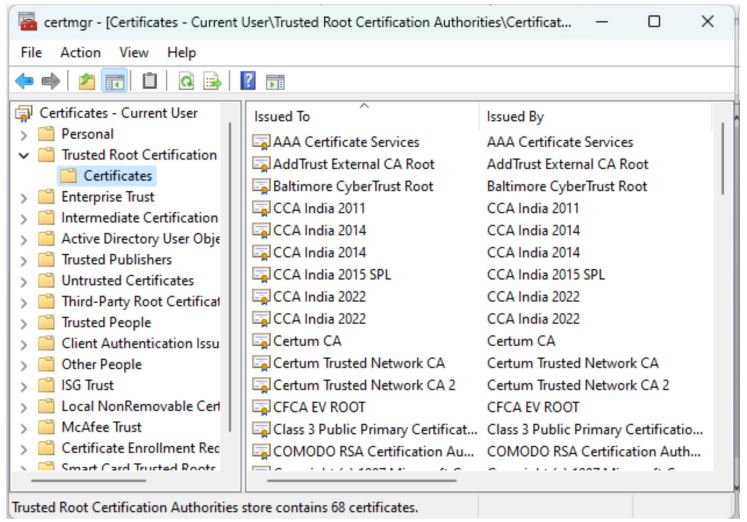Expand the Intermediate Certification node

tap(24, 219)
